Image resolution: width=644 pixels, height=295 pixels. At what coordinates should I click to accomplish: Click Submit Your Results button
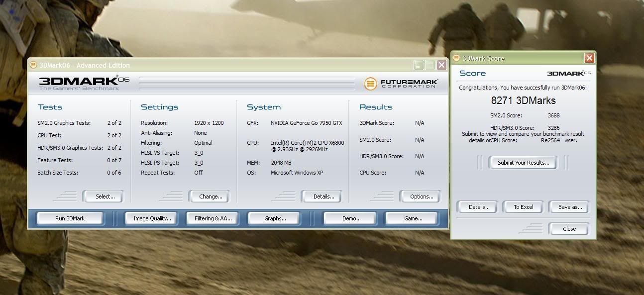coord(523,163)
